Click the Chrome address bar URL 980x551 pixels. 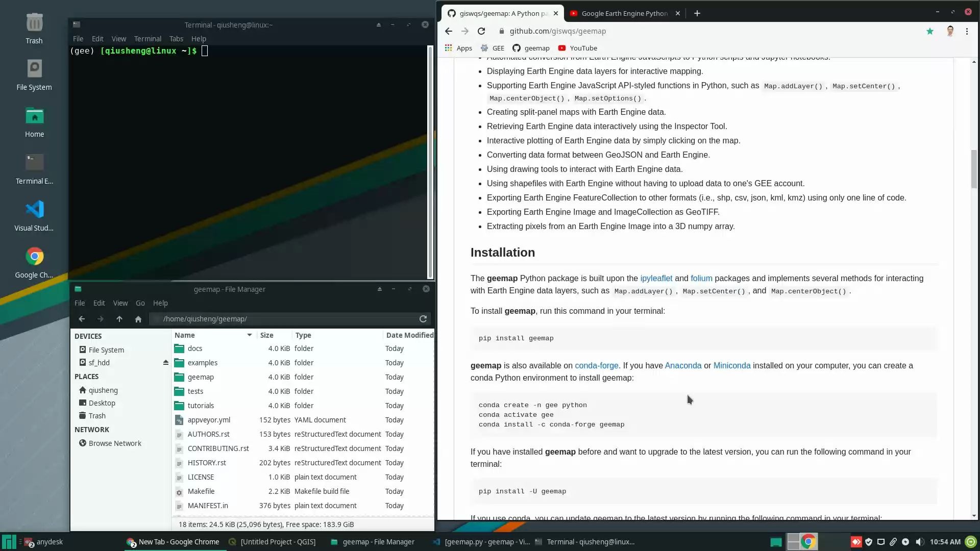coord(558,31)
